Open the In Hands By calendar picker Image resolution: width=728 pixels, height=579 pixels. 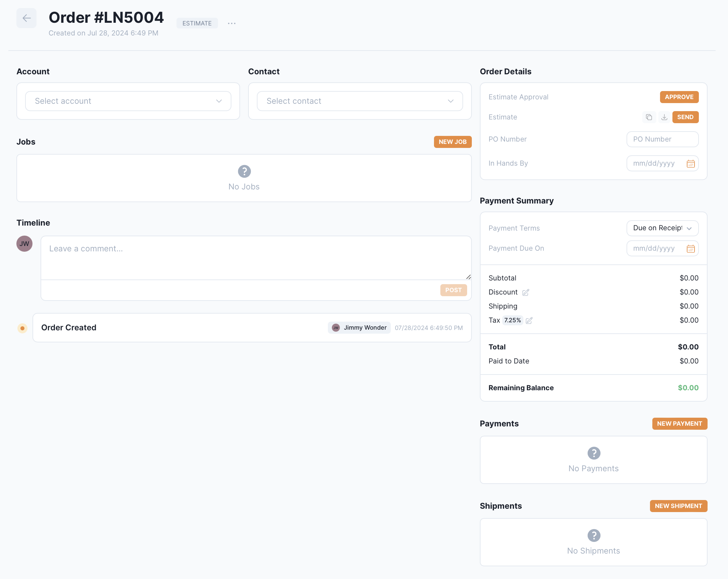tap(690, 164)
